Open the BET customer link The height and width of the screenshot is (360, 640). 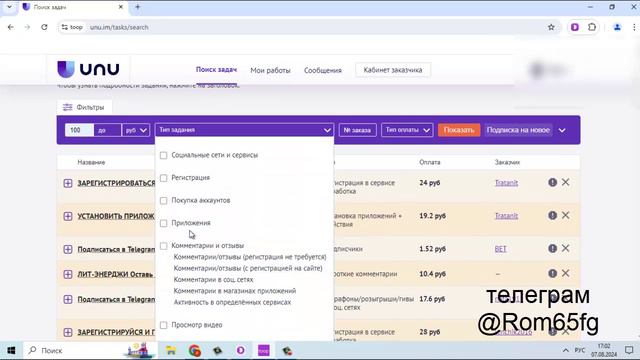coord(500,249)
